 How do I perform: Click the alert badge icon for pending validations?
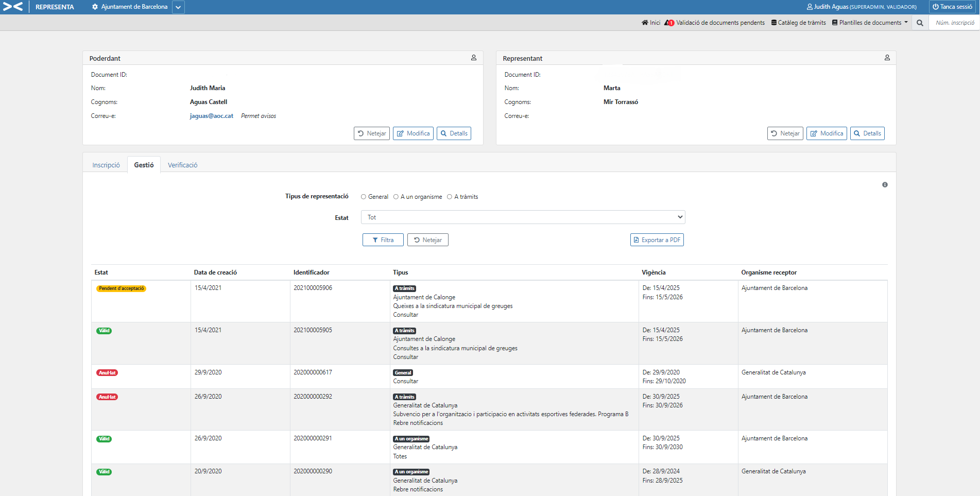click(669, 23)
